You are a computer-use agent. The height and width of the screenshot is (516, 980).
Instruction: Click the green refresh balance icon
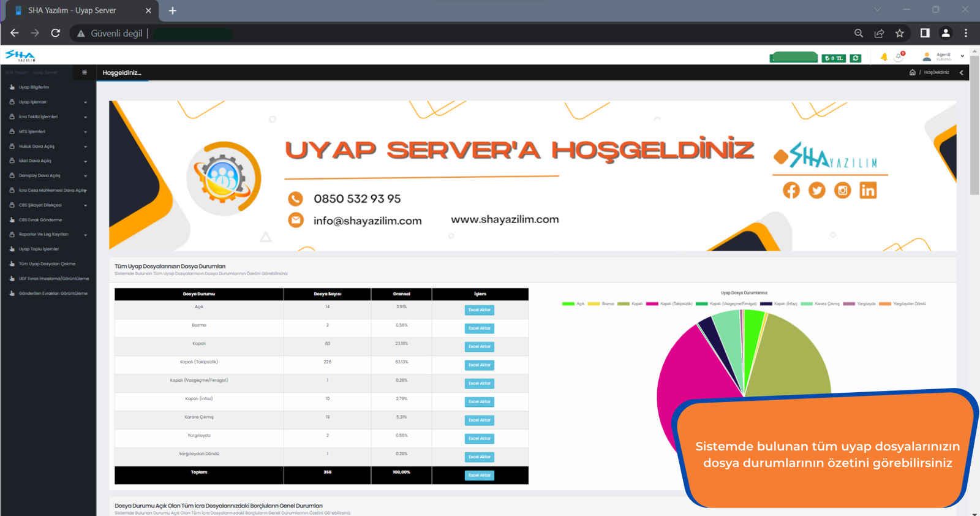pyautogui.click(x=856, y=58)
